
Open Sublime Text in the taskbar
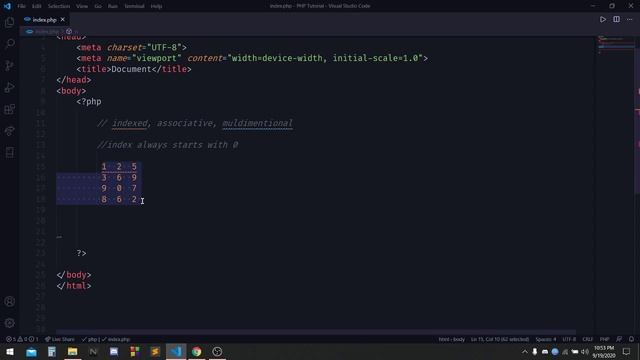155,351
